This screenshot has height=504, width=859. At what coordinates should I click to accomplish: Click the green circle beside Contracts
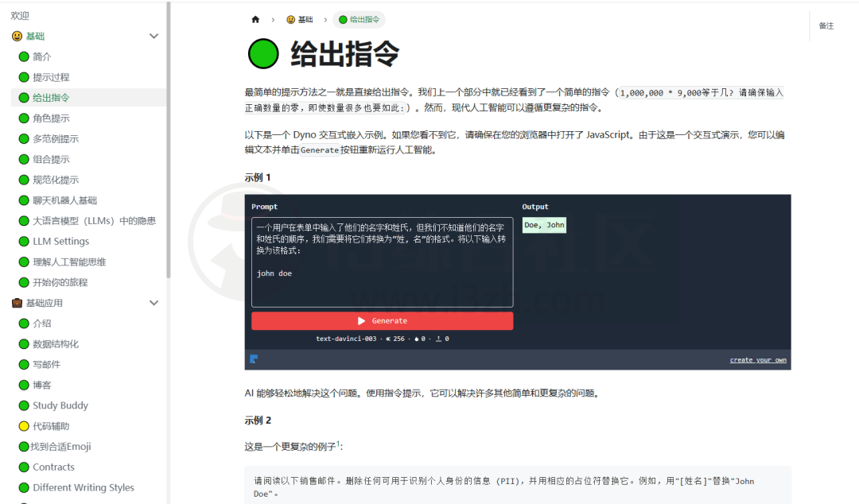tap(24, 467)
